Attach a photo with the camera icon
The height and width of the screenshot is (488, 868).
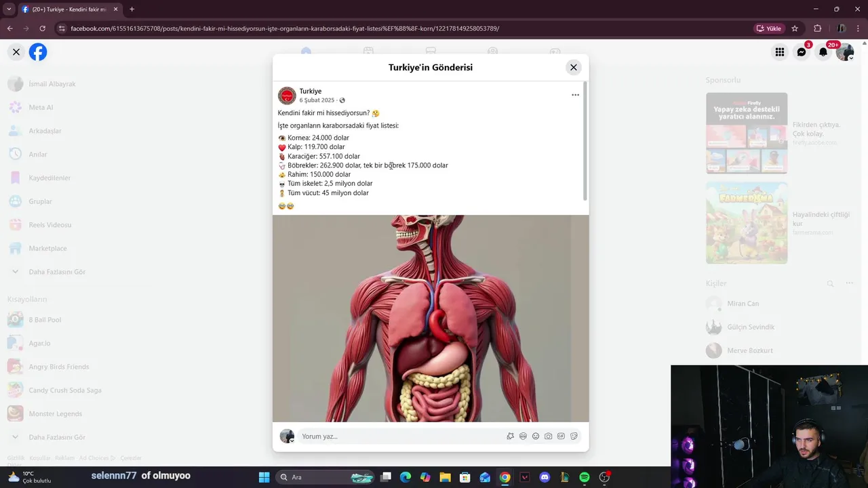[548, 436]
